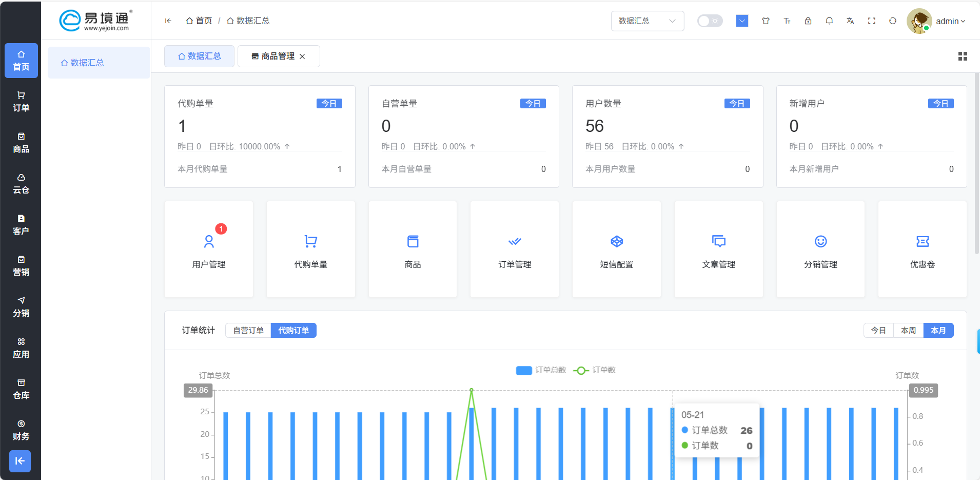This screenshot has width=980, height=480.
Task: Open the tab grid menu icon
Action: (x=963, y=56)
